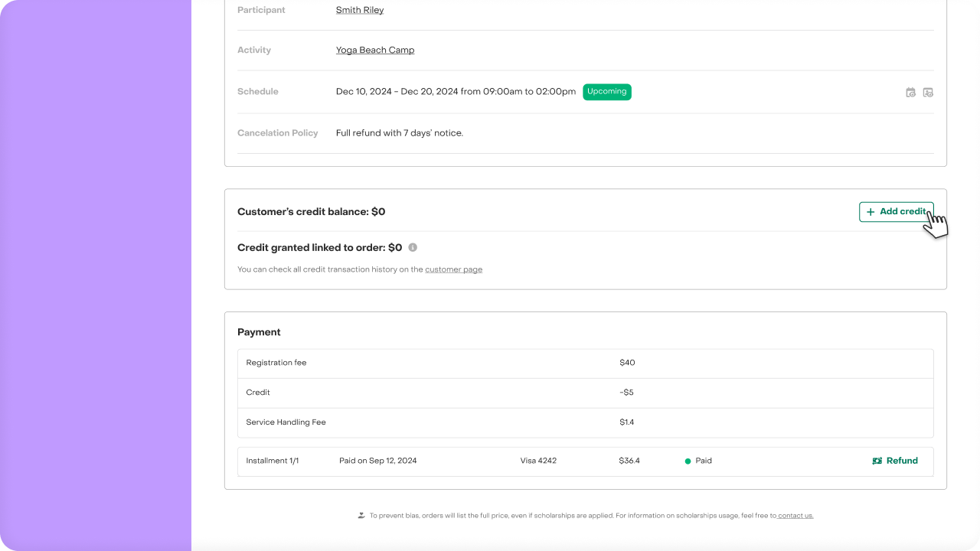Click the $36.4 installment amount

pyautogui.click(x=629, y=461)
